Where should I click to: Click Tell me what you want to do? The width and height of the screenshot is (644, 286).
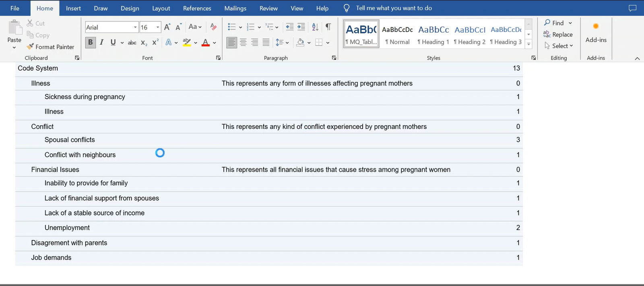(x=394, y=8)
